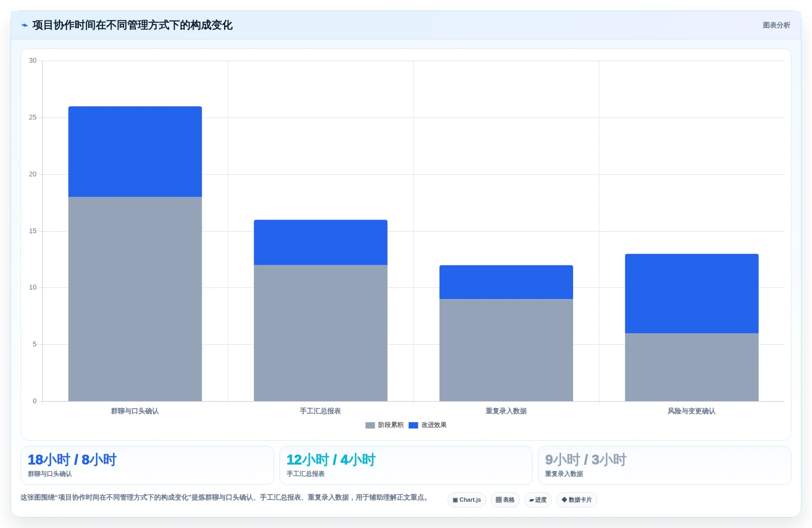
Task: Click the blue bar segment for 手工汇总报表
Action: (320, 242)
